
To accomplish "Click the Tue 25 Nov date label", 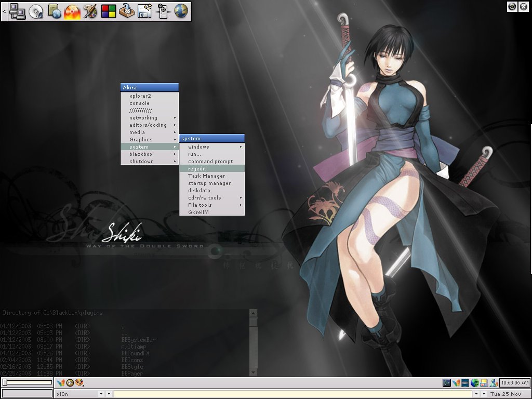I will 506,394.
